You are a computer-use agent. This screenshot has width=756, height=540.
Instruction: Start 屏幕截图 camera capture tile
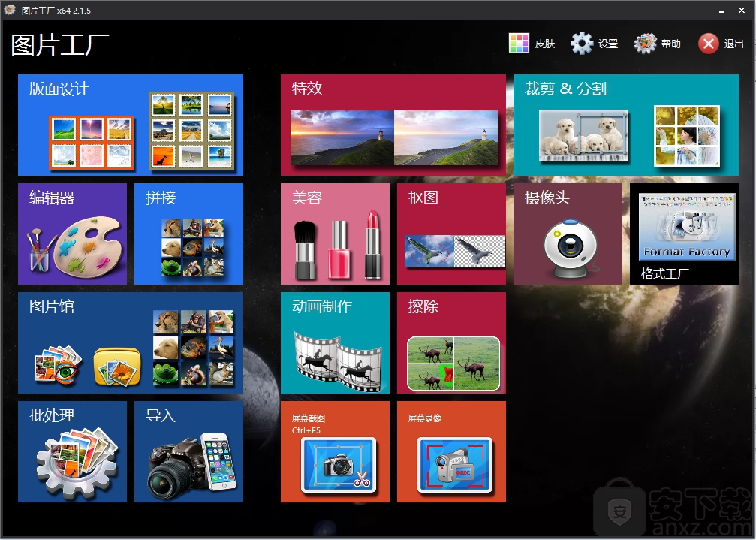pos(335,452)
